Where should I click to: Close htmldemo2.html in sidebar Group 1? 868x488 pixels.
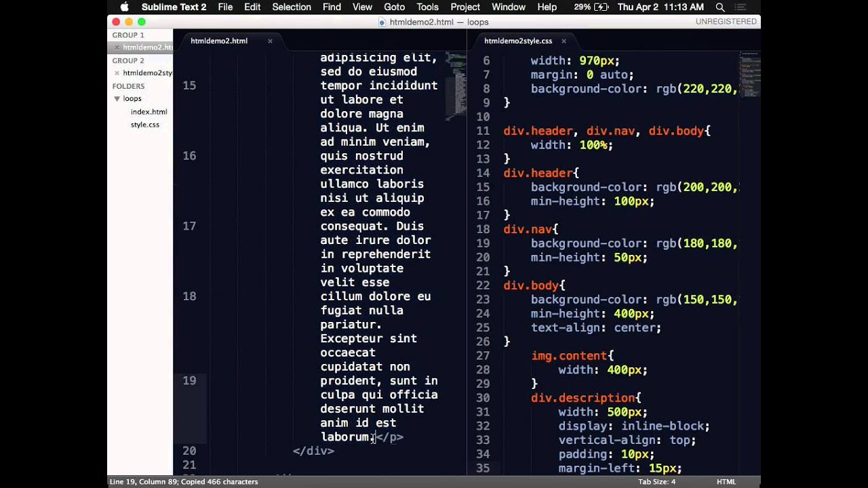[x=117, y=47]
